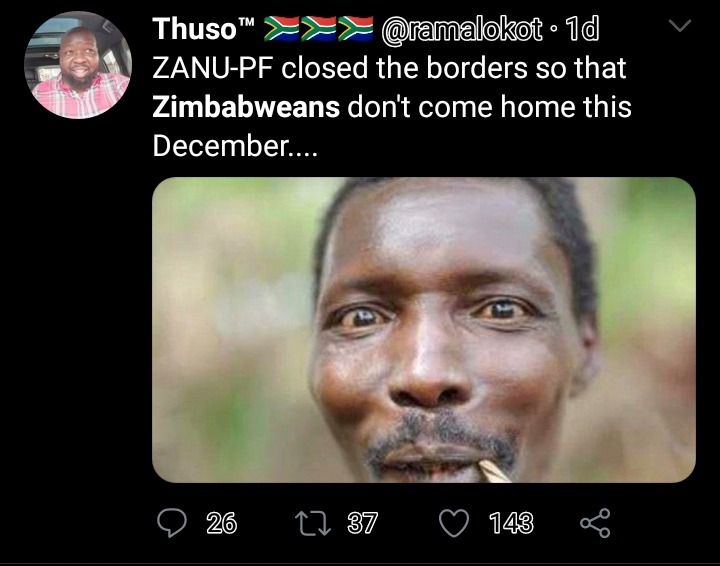The width and height of the screenshot is (720, 566).
Task: Click the first South African flag emoji
Action: coord(282,28)
